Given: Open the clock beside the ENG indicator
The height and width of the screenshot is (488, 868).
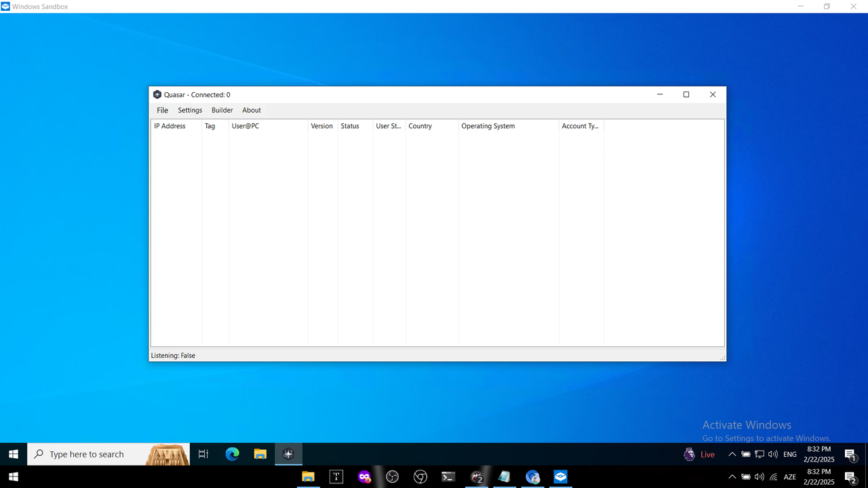Looking at the screenshot, I should coord(818,454).
